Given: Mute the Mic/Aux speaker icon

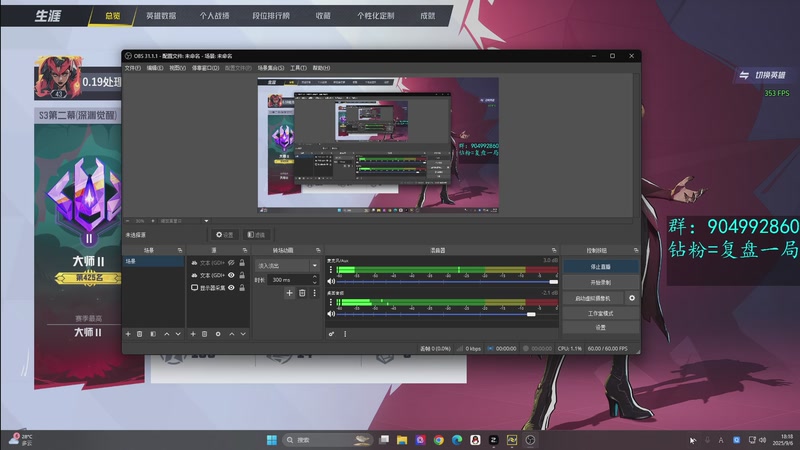Looking at the screenshot, I should 331,281.
